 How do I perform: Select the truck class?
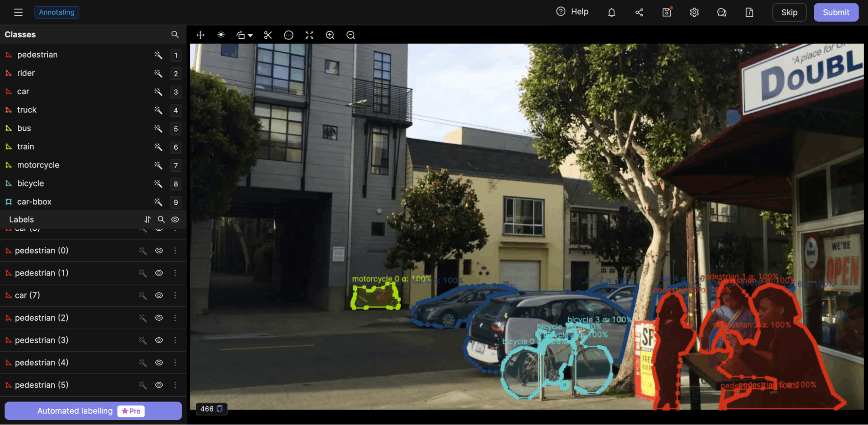[x=27, y=110]
